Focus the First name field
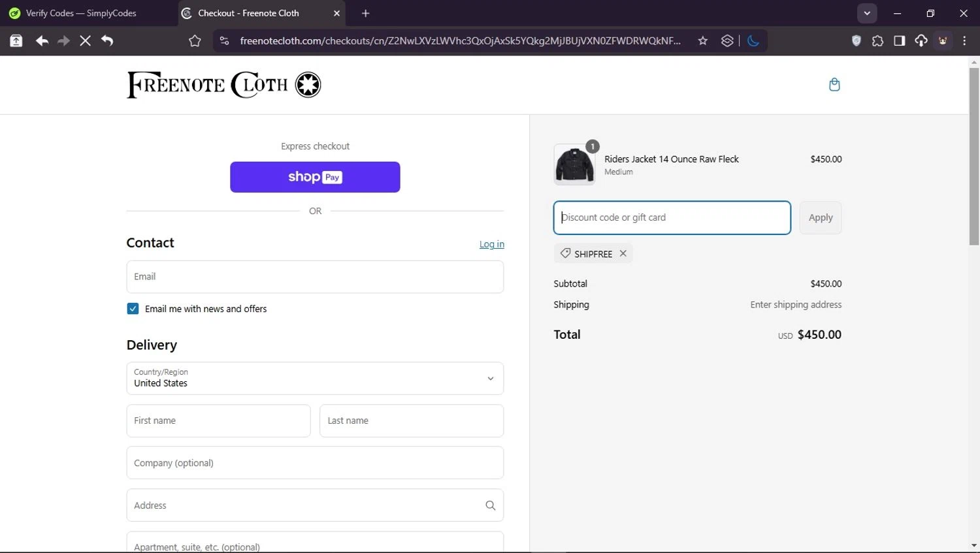Viewport: 980px width, 553px height. click(x=218, y=421)
